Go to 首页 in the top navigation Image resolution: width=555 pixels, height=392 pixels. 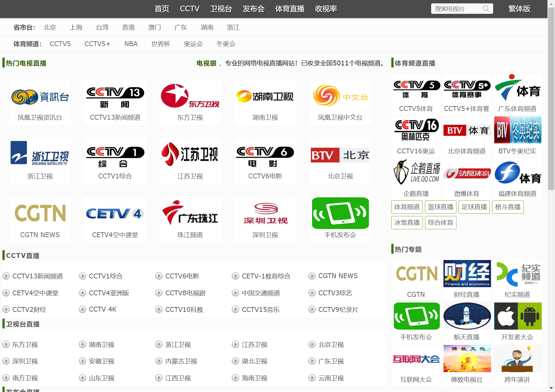pos(162,9)
